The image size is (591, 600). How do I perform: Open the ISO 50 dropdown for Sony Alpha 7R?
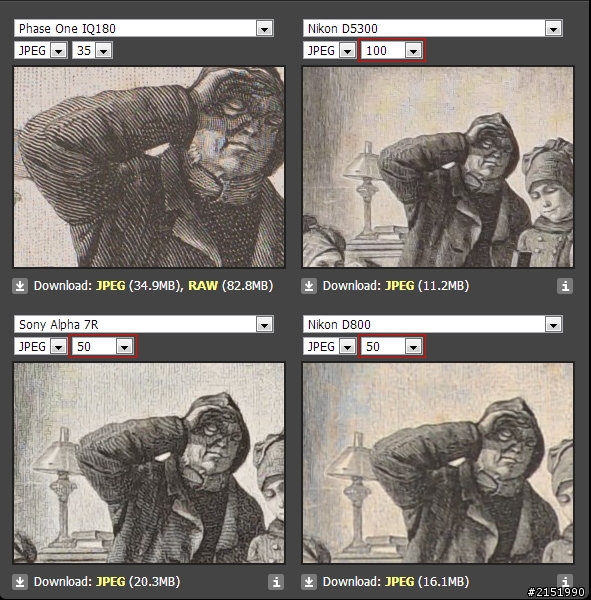(103, 347)
